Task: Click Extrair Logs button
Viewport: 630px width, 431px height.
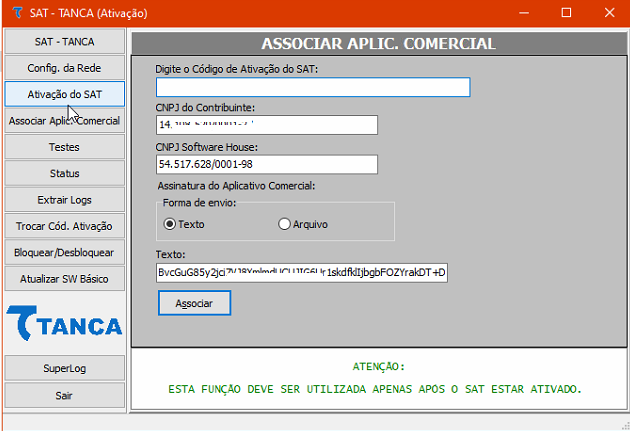Action: 64,200
